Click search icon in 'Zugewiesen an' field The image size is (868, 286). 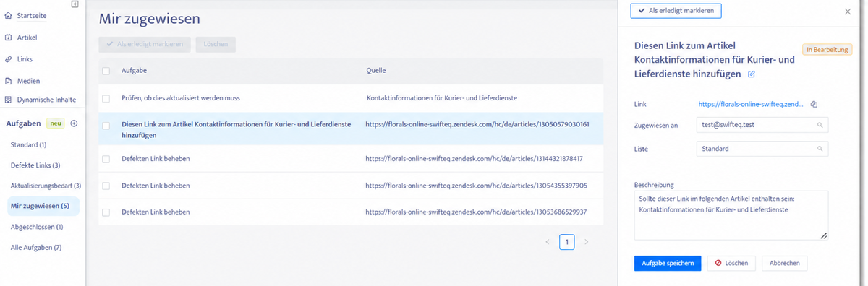820,125
